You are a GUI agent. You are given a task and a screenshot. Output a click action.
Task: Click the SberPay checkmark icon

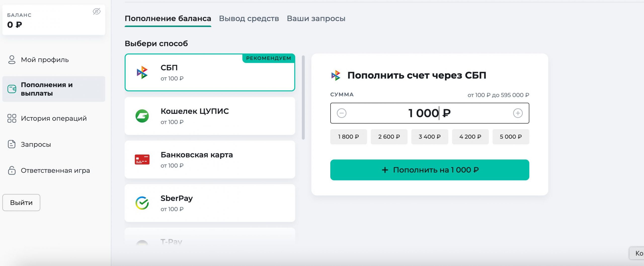(x=142, y=203)
